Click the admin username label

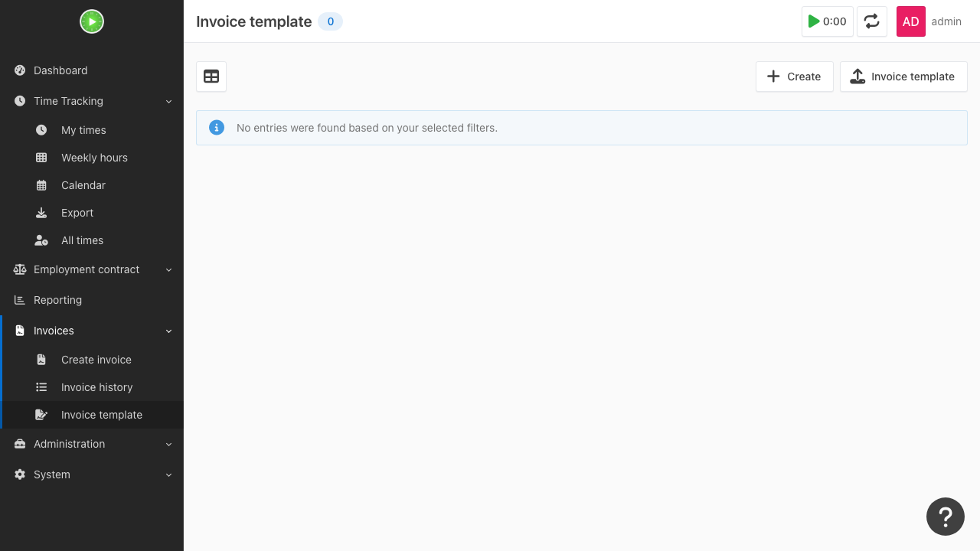click(x=946, y=21)
